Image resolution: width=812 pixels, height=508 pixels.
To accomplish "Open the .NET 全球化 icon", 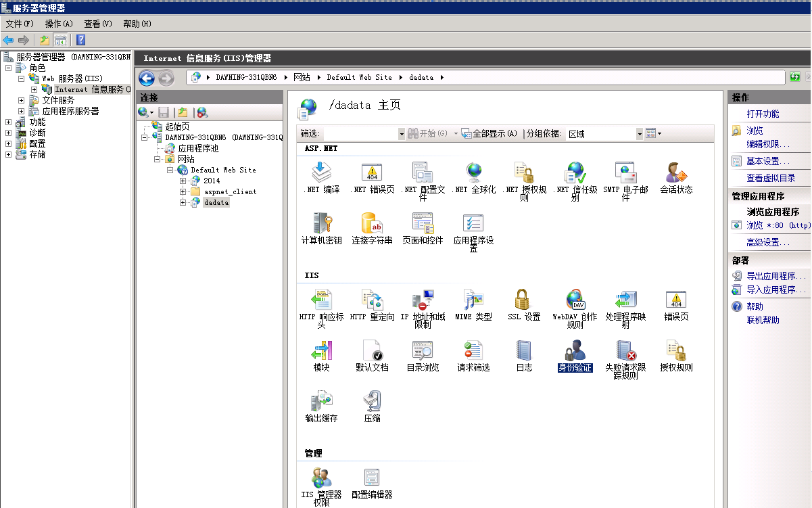I will point(473,179).
